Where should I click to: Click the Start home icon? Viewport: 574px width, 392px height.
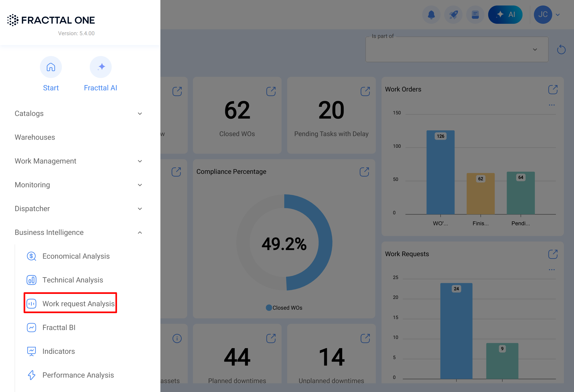51,67
